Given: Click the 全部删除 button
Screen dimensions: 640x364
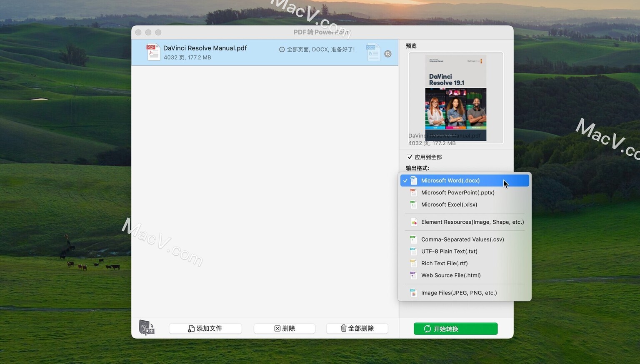Looking at the screenshot, I should click(357, 329).
